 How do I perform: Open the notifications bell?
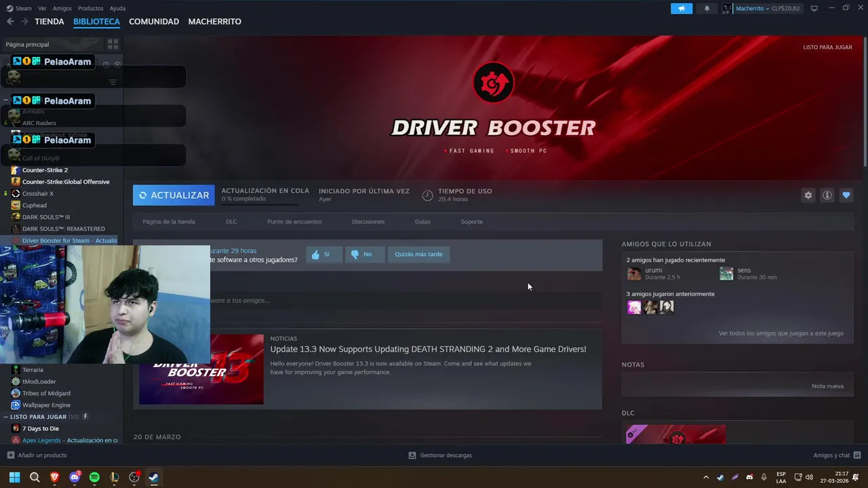[707, 8]
